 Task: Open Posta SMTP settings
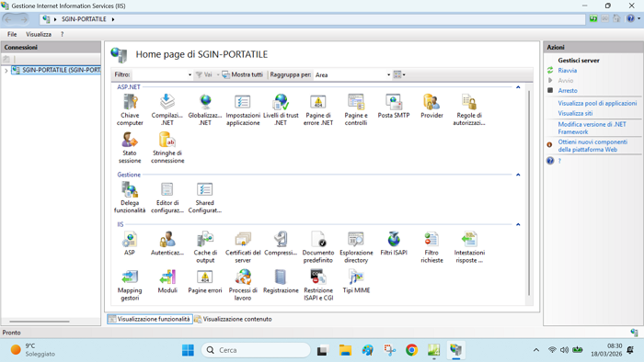point(394,107)
